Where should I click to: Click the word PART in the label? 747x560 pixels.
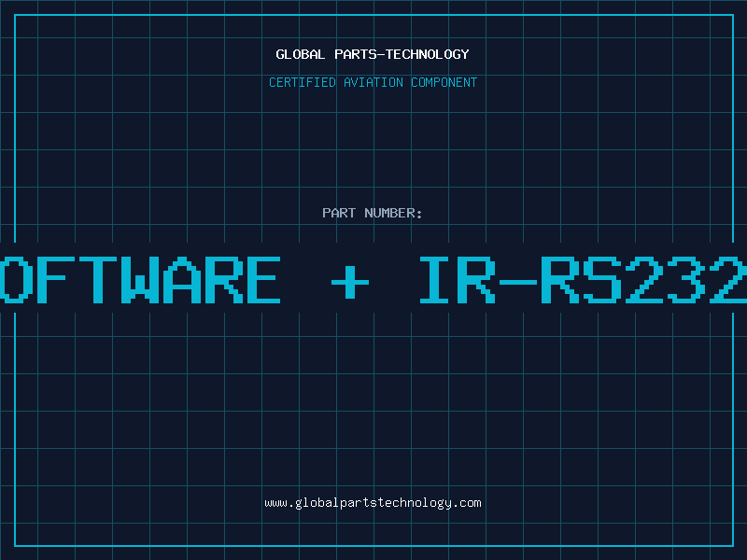point(339,213)
